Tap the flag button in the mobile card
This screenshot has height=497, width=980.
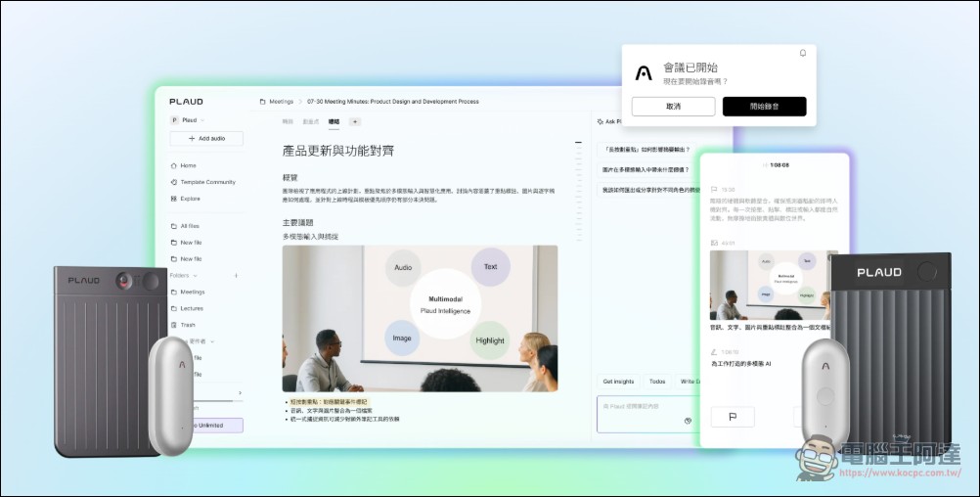pos(733,417)
